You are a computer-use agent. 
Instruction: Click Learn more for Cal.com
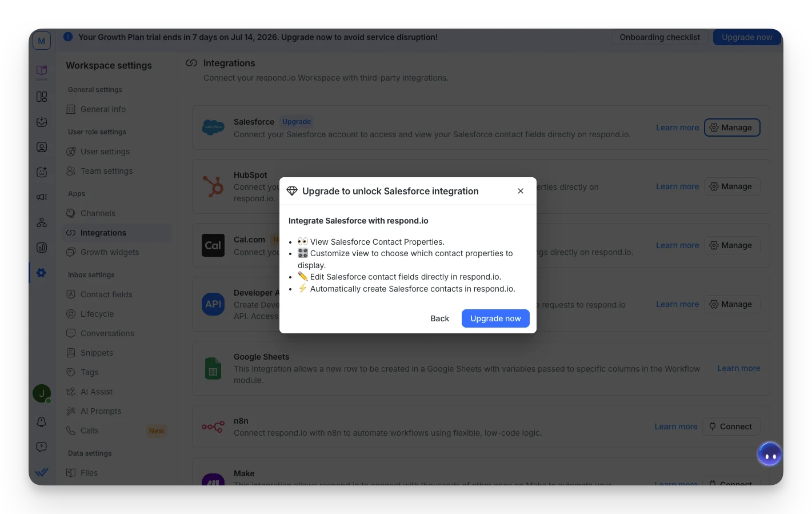tap(677, 245)
